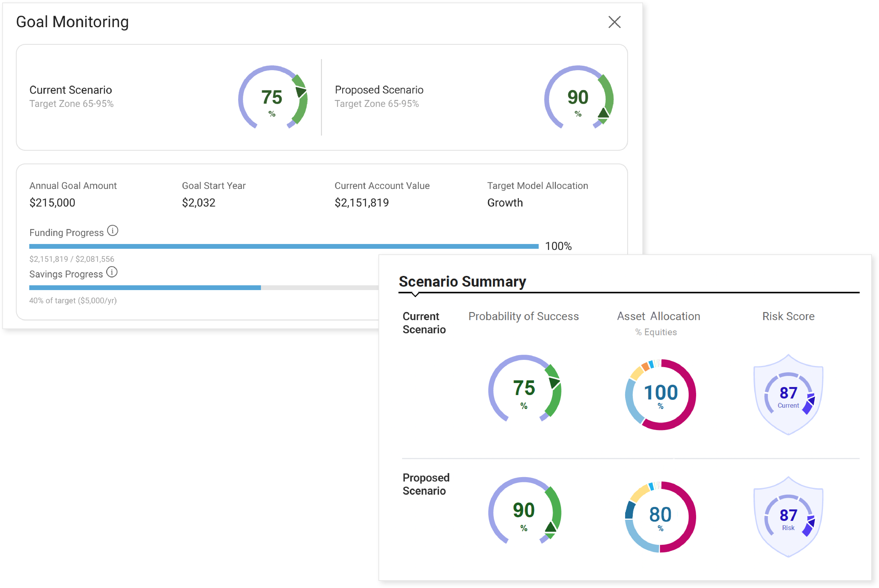Select the 75% probability gauge in Scenario Summary
Image resolution: width=879 pixels, height=588 pixels.
pos(525,389)
